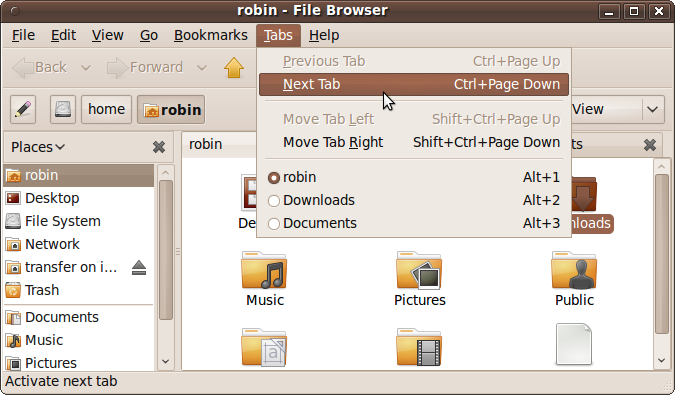Open the Edit menu

pos(63,35)
